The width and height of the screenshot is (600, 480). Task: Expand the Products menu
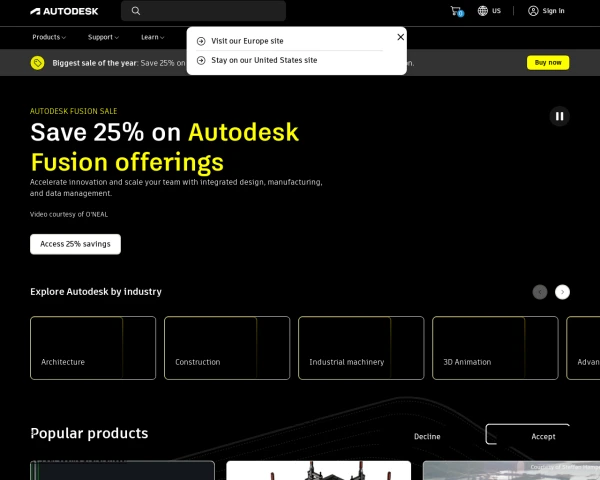click(49, 37)
